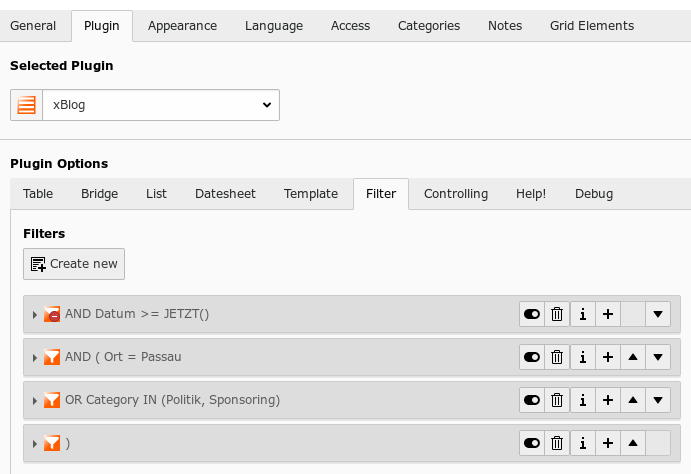The image size is (691, 474).
Task: Move the closing parenthesis filter up
Action: pyautogui.click(x=633, y=443)
